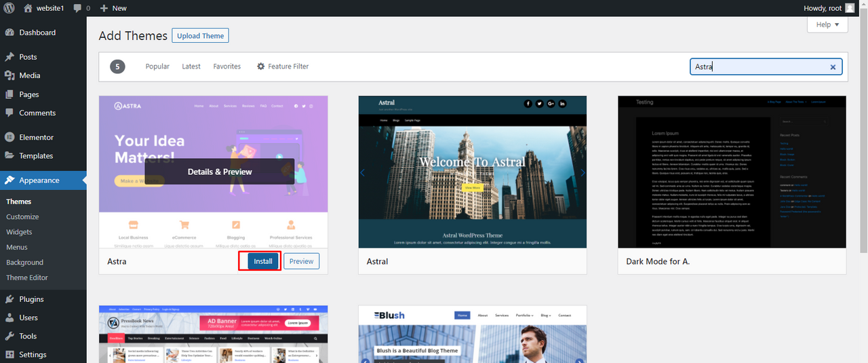Click the Comments sidebar icon
The width and height of the screenshot is (868, 363).
(9, 113)
